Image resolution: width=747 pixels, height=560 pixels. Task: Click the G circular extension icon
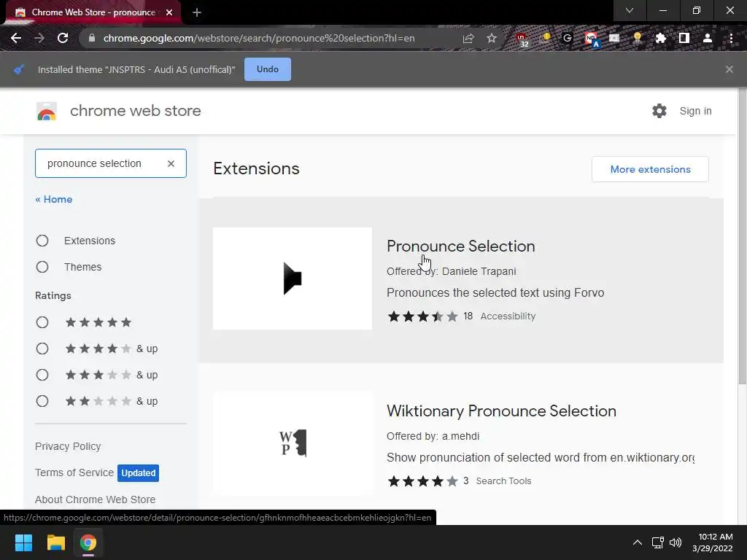[x=568, y=38]
